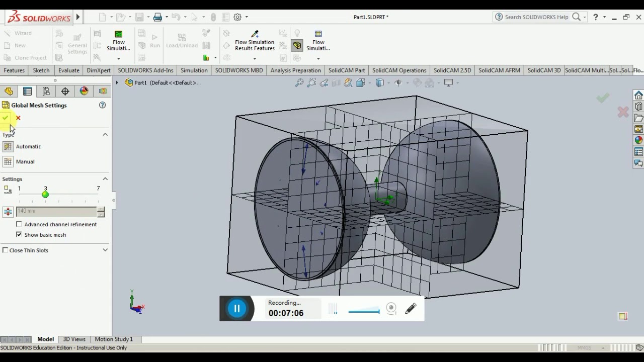
Task: Collapse the Settings section
Action: [x=105, y=178]
